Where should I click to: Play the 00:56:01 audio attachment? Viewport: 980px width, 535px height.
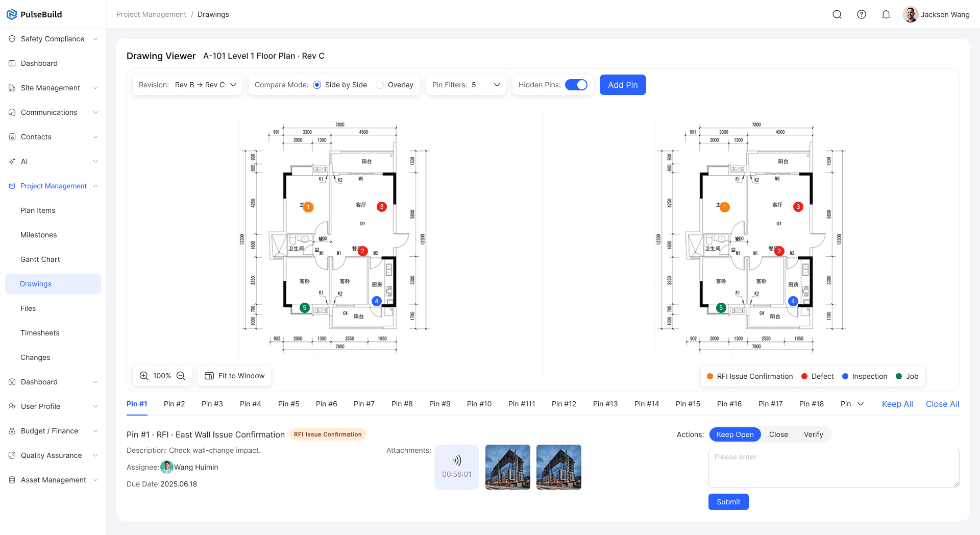(457, 467)
